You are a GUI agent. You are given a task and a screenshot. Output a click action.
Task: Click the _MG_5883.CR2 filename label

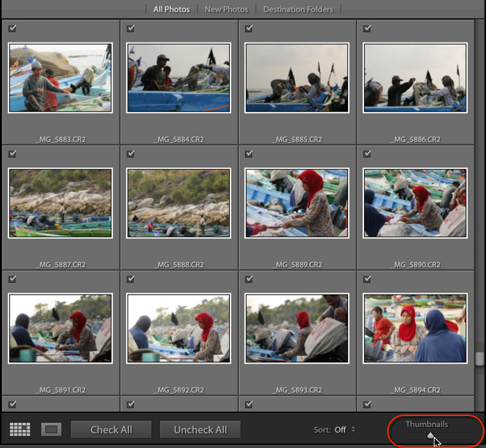point(61,139)
